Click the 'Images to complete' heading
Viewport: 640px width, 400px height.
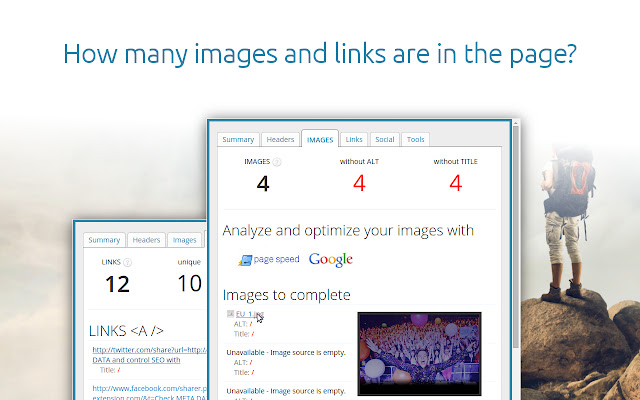(x=287, y=295)
